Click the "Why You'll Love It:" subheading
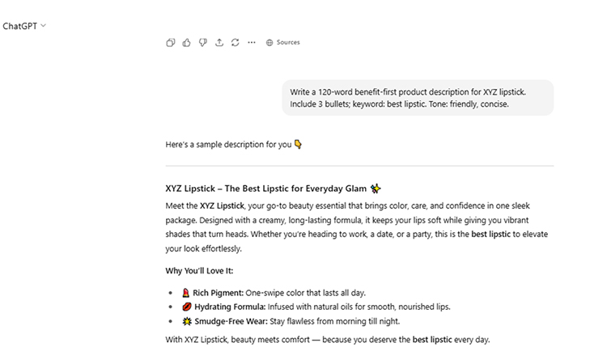 click(199, 271)
